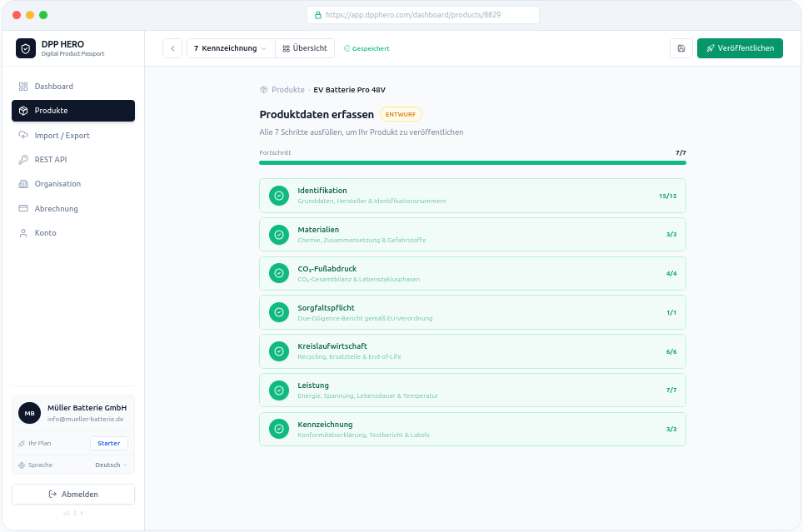The image size is (803, 532).
Task: Click the MB organisation avatar
Action: pos(29,413)
